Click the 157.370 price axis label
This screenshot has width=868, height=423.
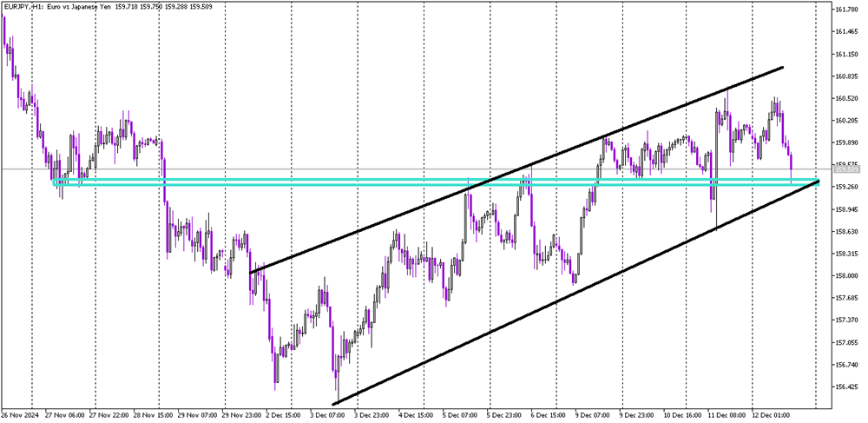pos(847,320)
